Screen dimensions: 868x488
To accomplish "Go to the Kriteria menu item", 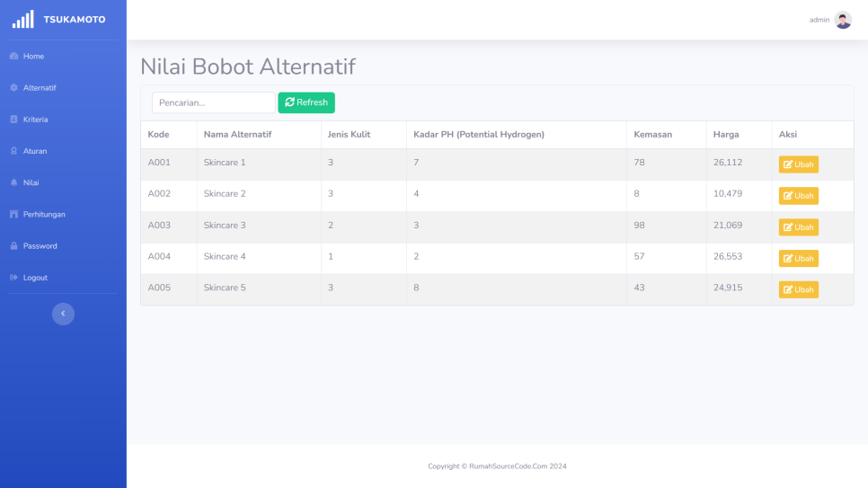I will pos(35,120).
